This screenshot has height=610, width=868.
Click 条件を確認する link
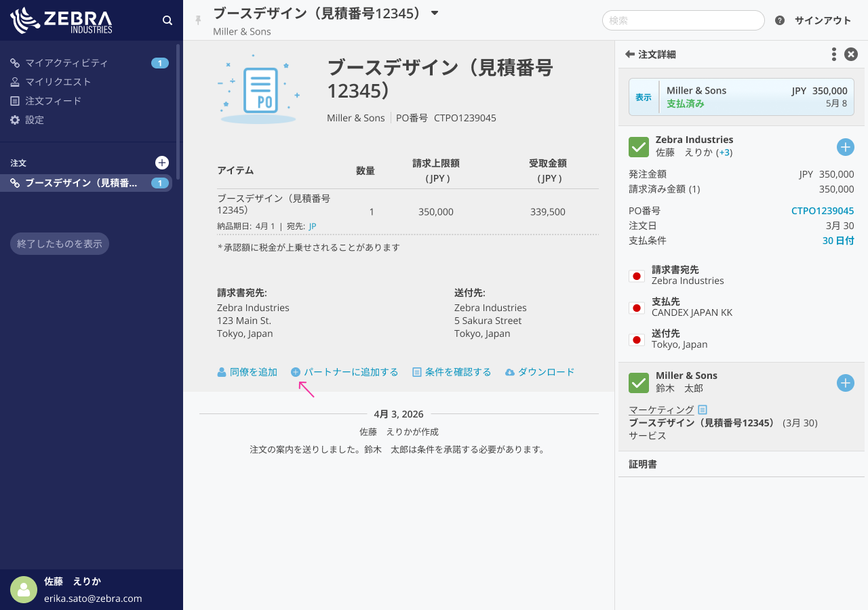pos(452,372)
